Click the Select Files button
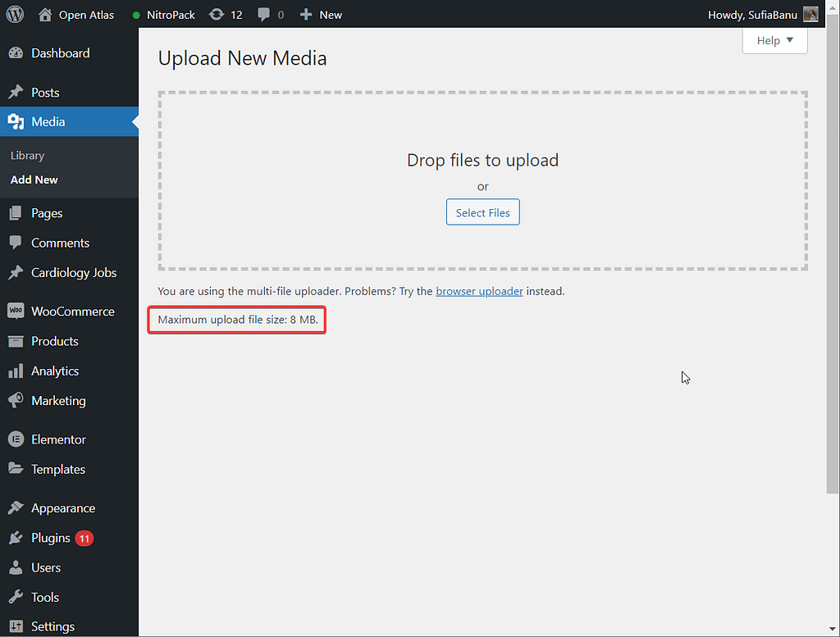 (x=482, y=212)
